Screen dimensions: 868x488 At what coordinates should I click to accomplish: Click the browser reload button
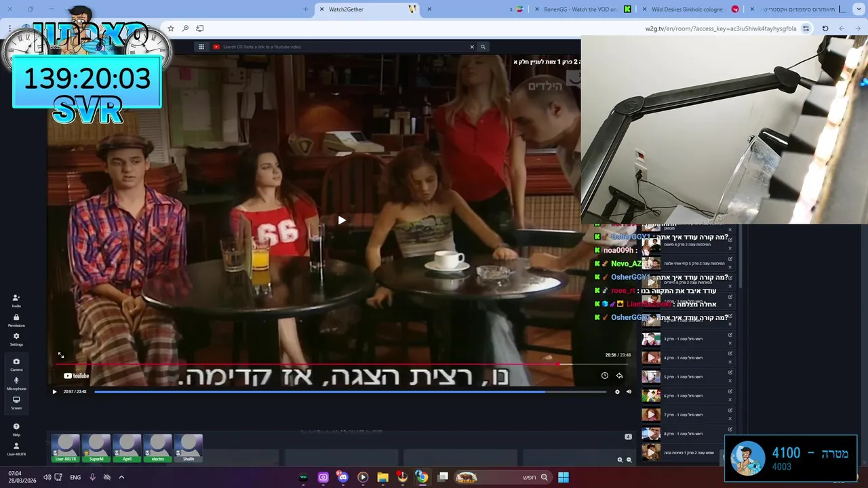pos(825,28)
